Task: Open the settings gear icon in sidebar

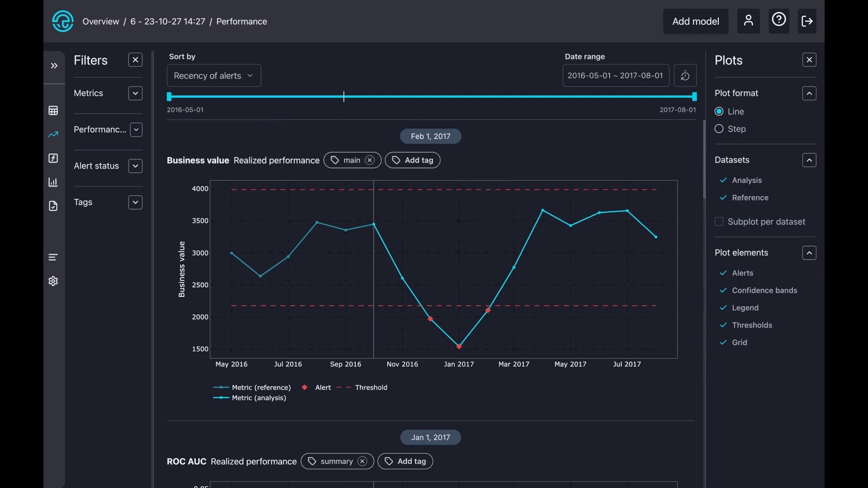Action: click(x=53, y=281)
